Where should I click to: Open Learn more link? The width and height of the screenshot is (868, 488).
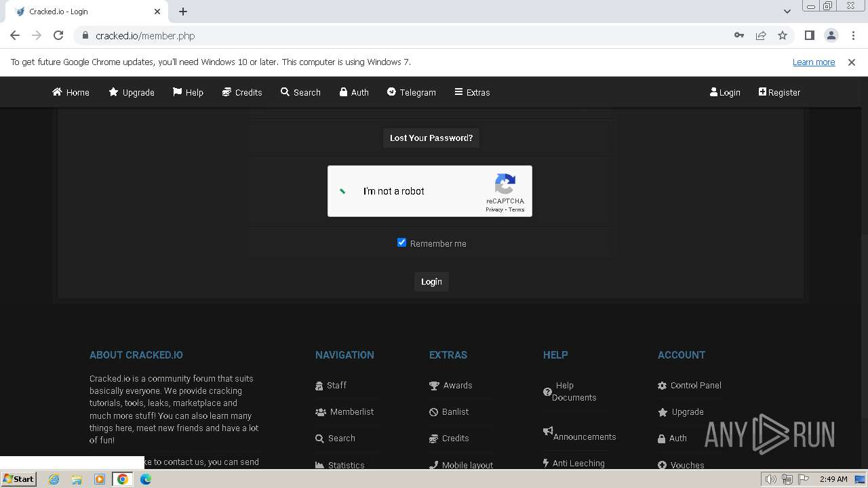click(814, 62)
